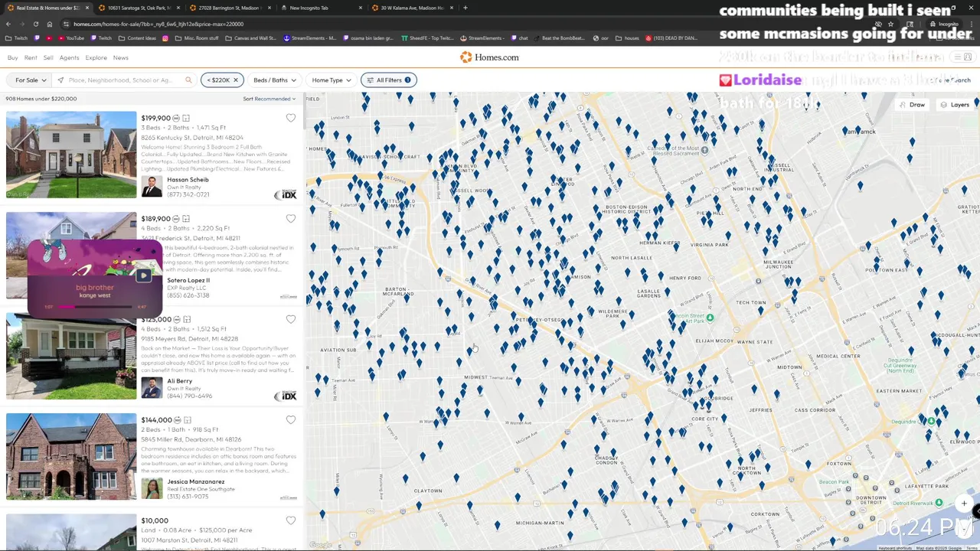The width and height of the screenshot is (980, 551).
Task: Expand the Home Type filter
Action: 331,80
